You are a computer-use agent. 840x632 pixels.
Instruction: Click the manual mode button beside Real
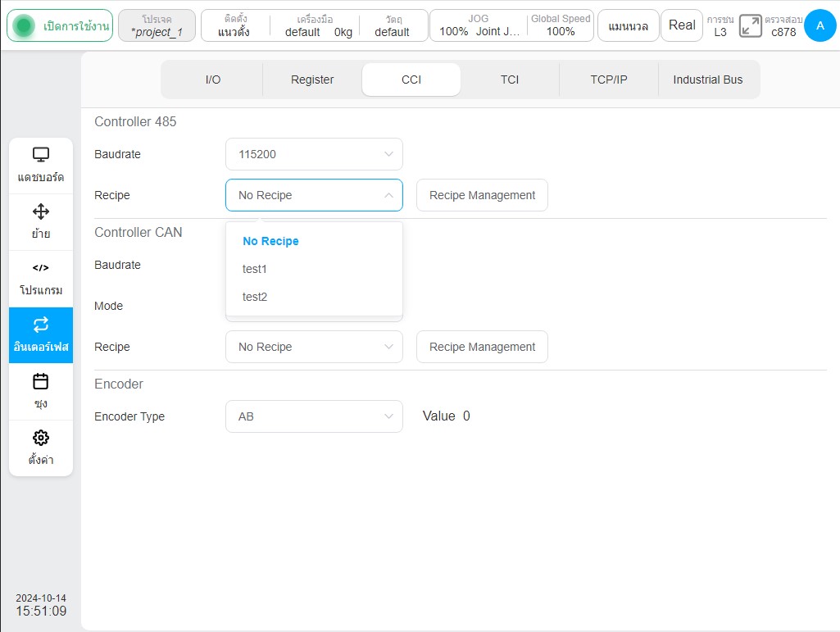coord(628,25)
